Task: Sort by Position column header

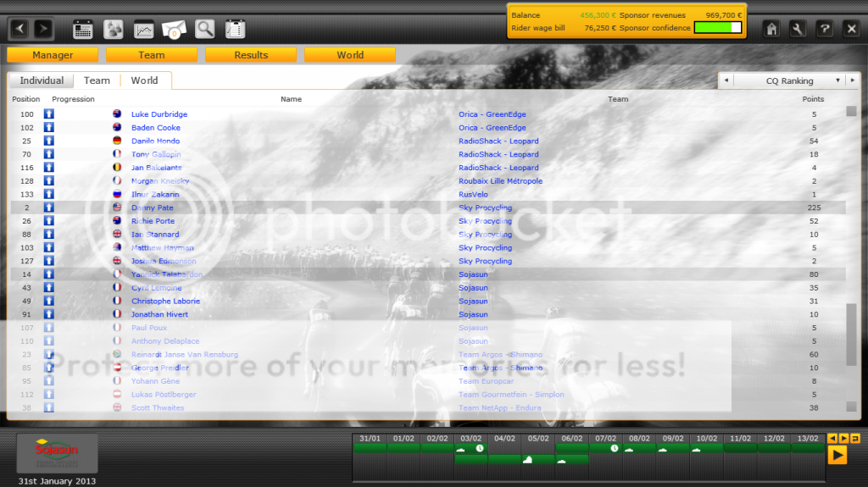Action: click(26, 99)
